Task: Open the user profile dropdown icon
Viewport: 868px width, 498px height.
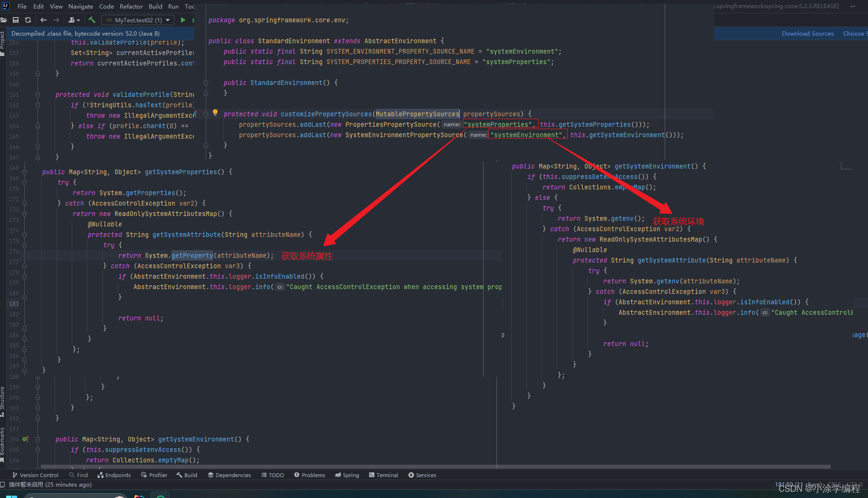Action: pos(74,20)
